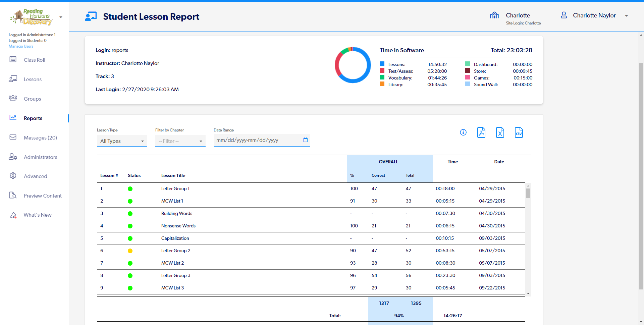
Task: Open the Lesson Type dropdown
Action: pyautogui.click(x=122, y=141)
